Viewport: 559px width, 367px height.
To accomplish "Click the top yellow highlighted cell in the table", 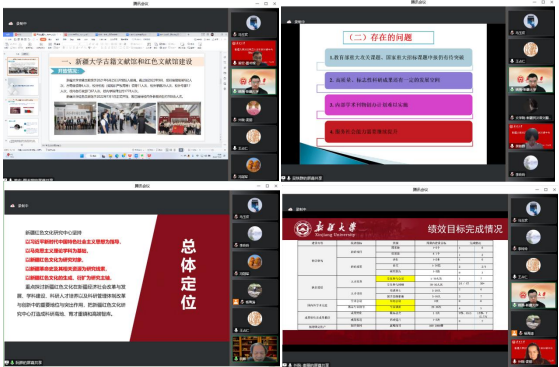I will [395, 279].
